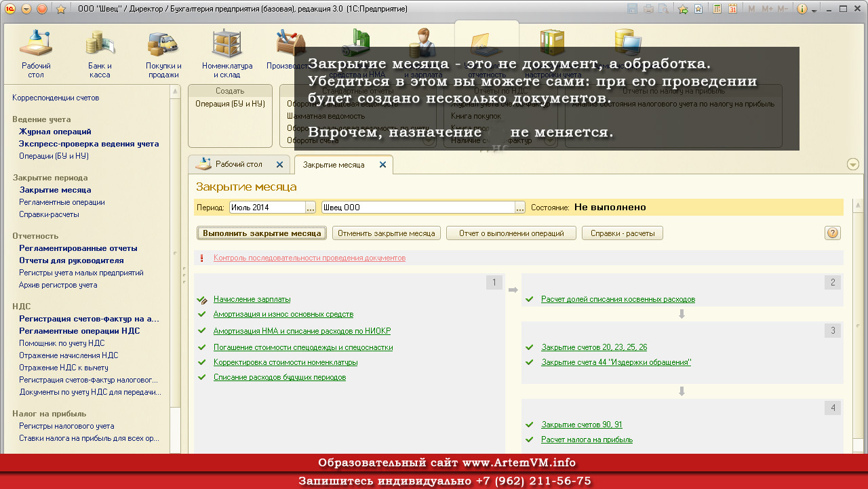This screenshot has height=489, width=868.
Task: Expand the dropdown arrow beside the info icon
Action: click(x=814, y=9)
